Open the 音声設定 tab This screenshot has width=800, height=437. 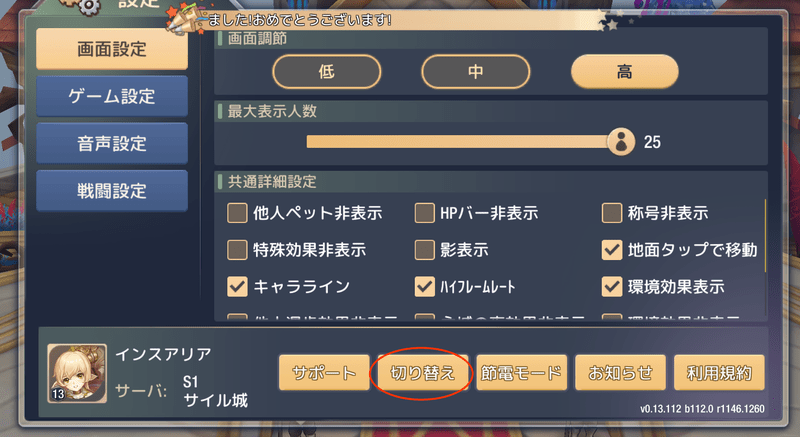(112, 143)
